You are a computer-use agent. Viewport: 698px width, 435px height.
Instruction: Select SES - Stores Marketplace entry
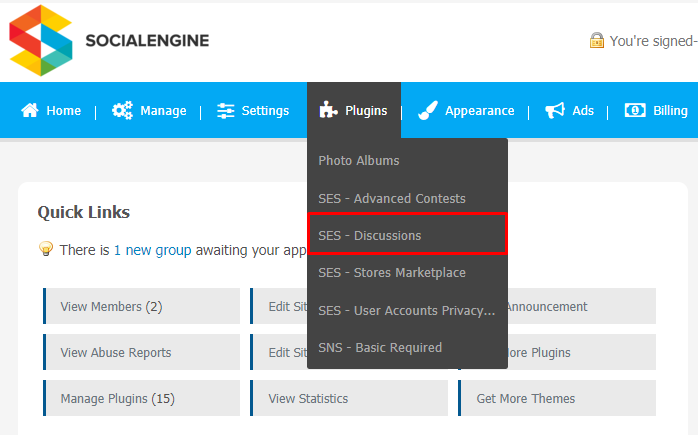click(x=392, y=272)
